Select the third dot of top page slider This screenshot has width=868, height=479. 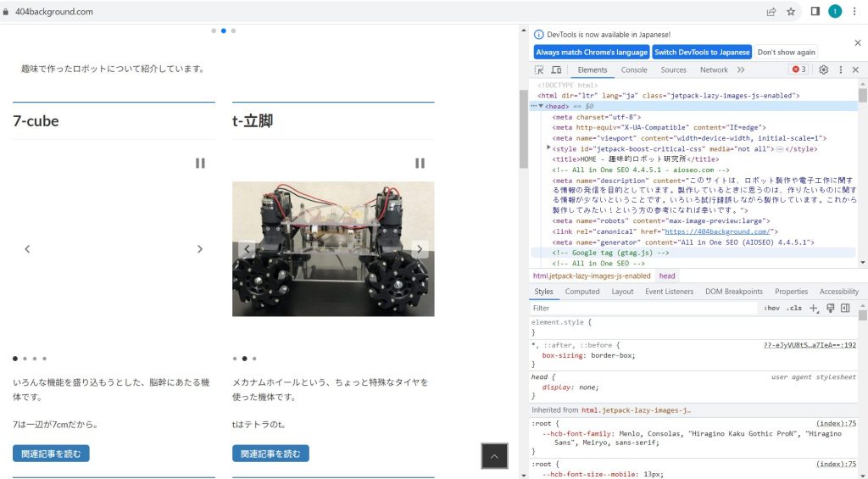tap(234, 31)
